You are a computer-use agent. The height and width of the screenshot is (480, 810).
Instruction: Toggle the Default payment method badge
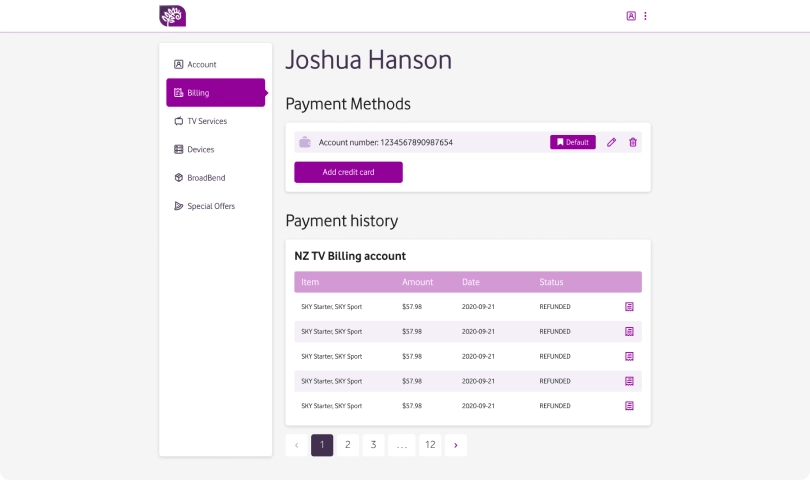pos(573,142)
